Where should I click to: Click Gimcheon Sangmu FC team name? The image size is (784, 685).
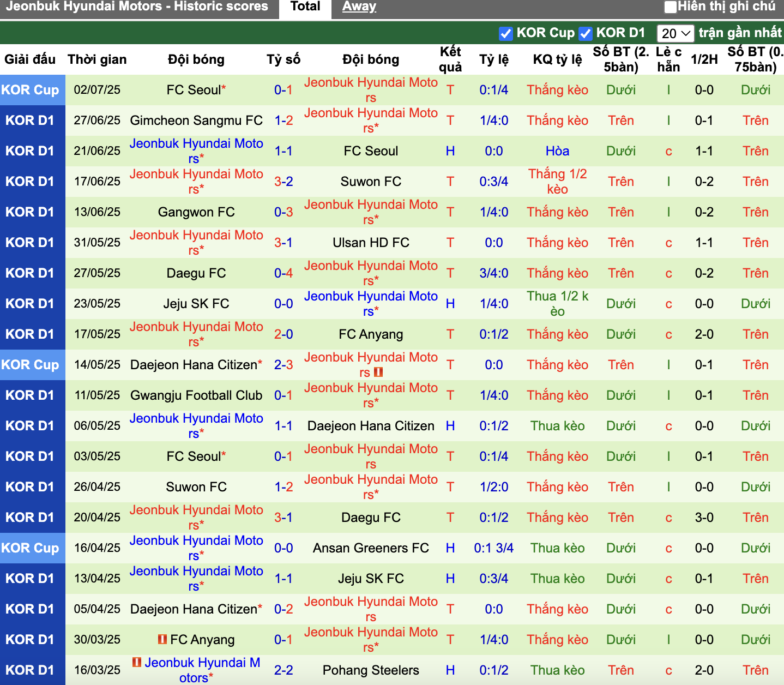point(196,121)
